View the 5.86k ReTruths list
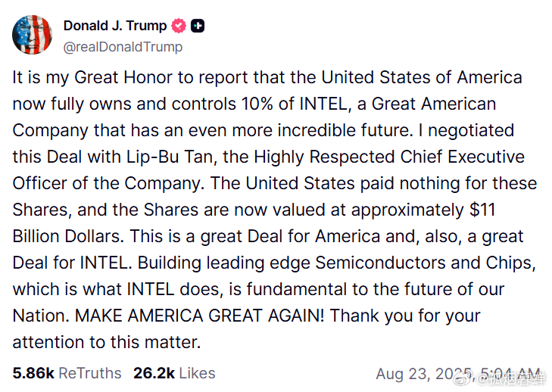Viewport: 552px width, 392px height. [67, 373]
